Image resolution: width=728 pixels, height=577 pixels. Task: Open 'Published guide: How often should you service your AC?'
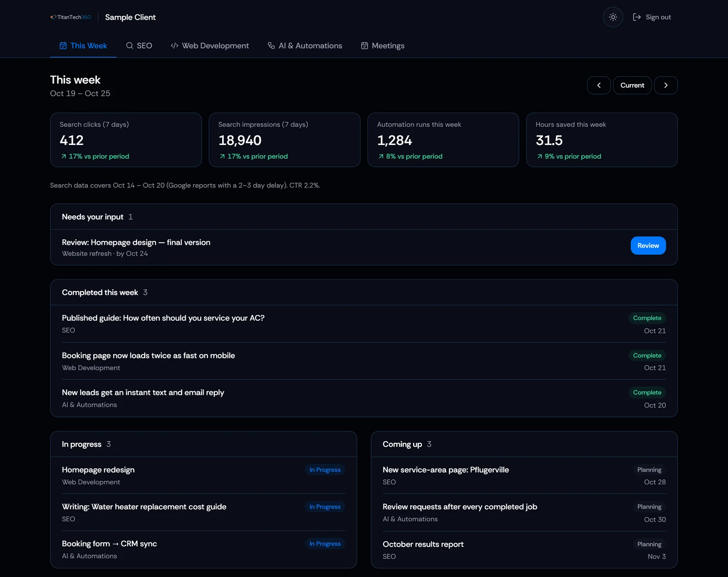tap(163, 318)
